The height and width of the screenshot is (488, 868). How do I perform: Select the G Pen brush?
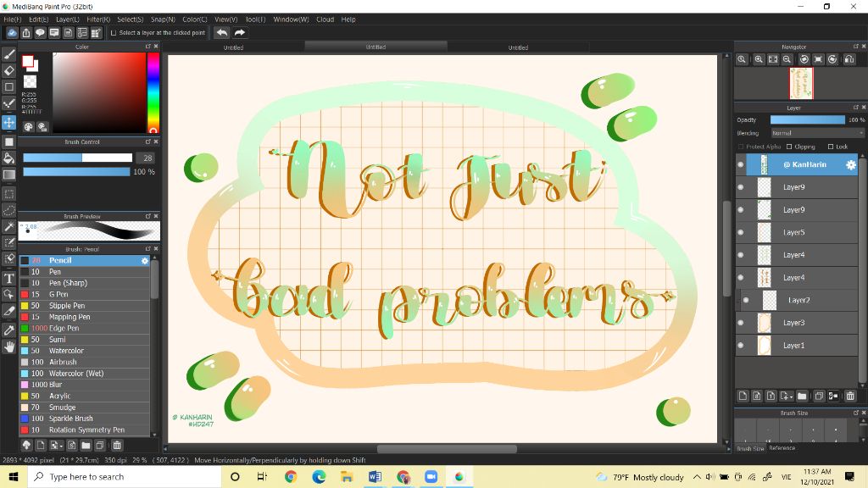[x=85, y=294]
